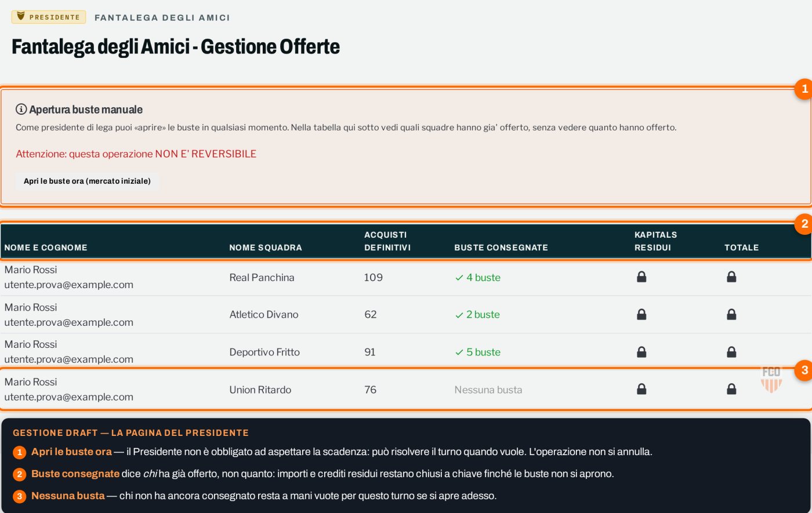Click the 62 acquisti value
Viewport: 812px width, 513px height.
pos(371,314)
